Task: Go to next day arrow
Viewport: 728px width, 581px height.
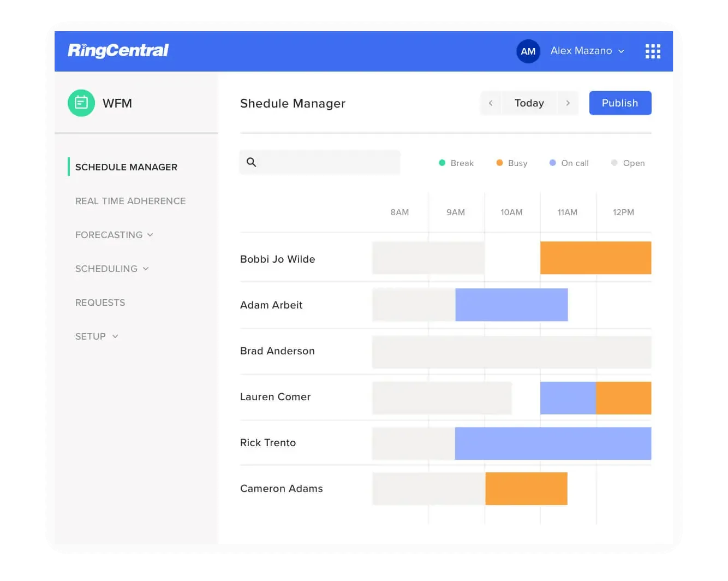Action: (568, 103)
